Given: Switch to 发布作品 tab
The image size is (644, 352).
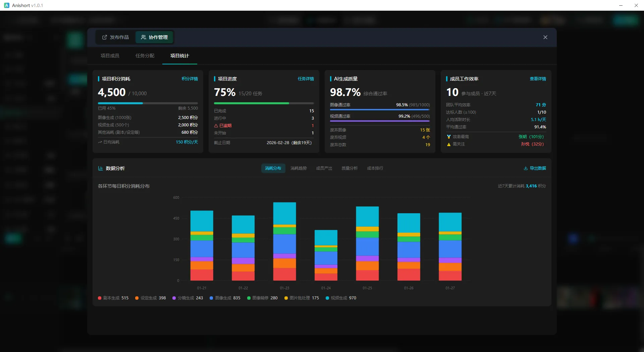Looking at the screenshot, I should coord(115,37).
